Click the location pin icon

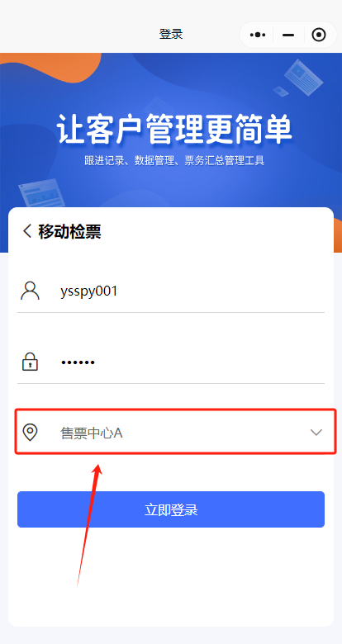[30, 433]
